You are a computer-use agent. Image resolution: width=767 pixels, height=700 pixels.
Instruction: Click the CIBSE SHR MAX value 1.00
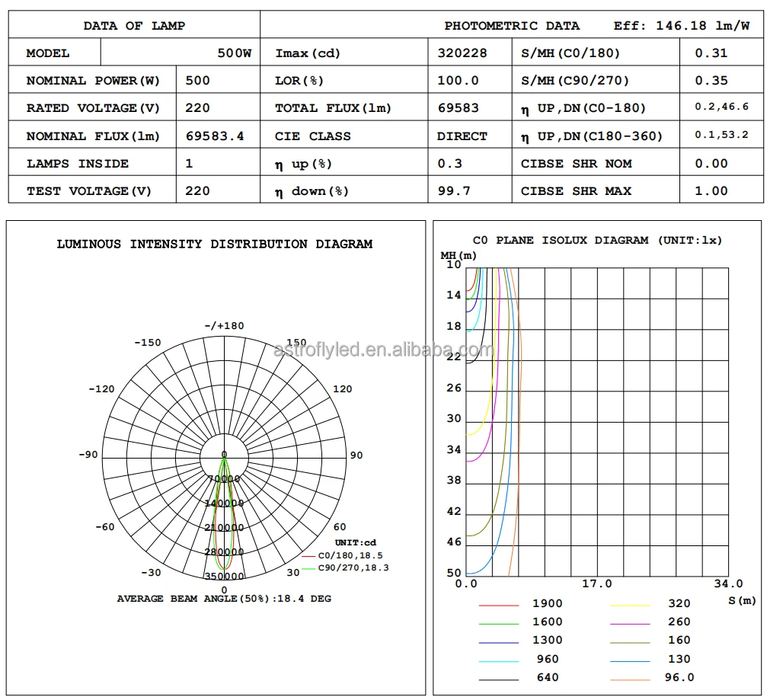click(x=711, y=191)
